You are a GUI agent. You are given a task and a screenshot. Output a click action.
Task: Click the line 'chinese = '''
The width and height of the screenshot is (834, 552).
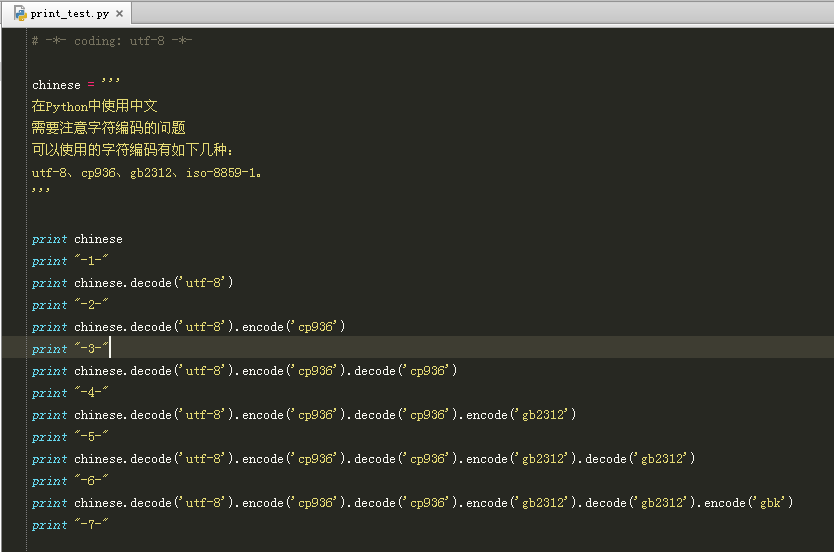[76, 84]
